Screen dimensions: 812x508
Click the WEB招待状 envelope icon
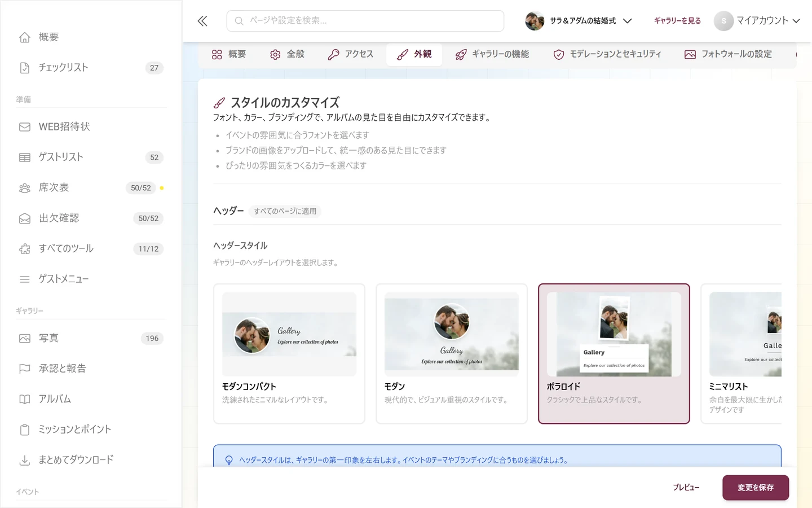click(x=25, y=127)
